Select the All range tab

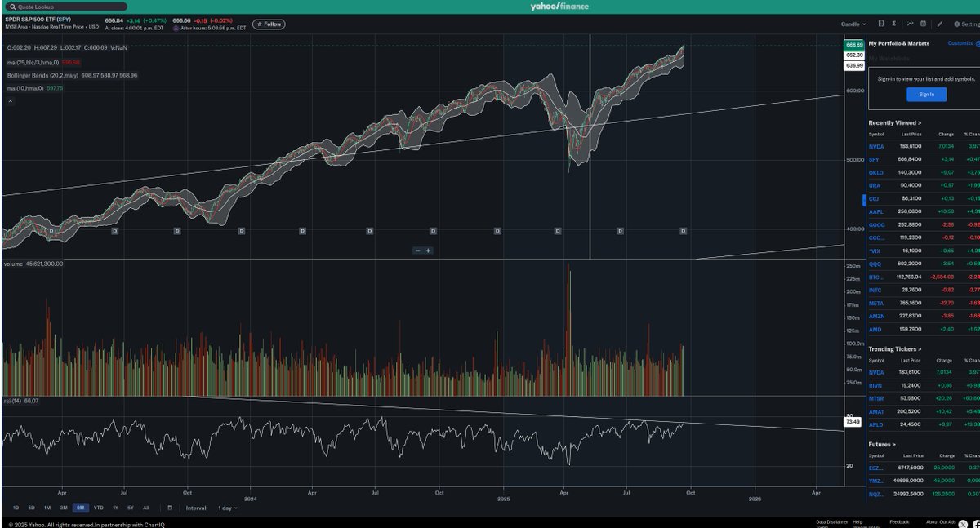[146, 508]
